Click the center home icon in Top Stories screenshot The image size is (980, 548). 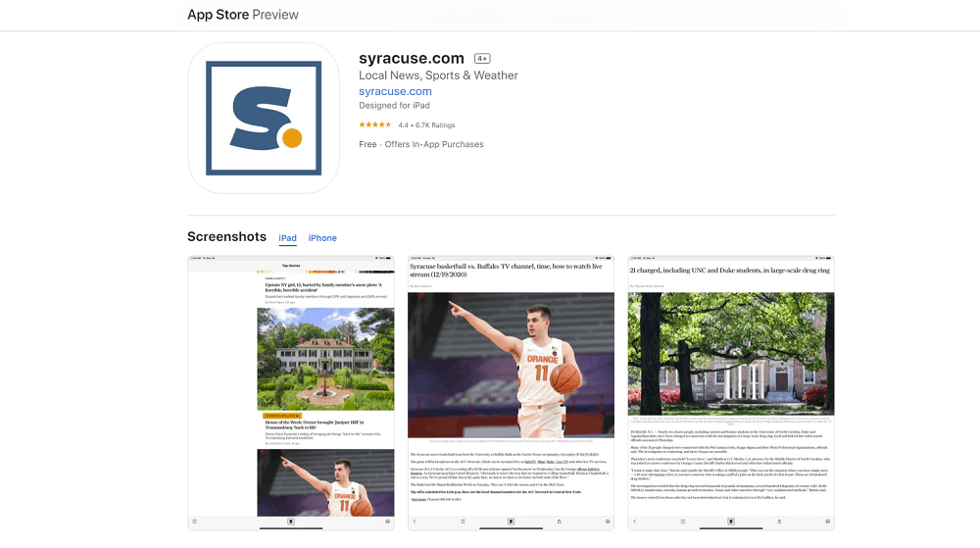click(291, 522)
